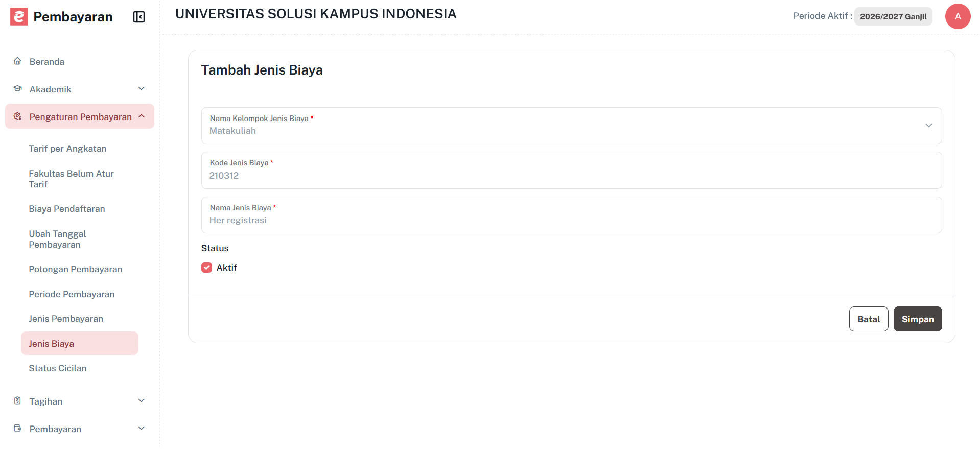Click the Batal button
The image size is (980, 450).
coord(868,319)
